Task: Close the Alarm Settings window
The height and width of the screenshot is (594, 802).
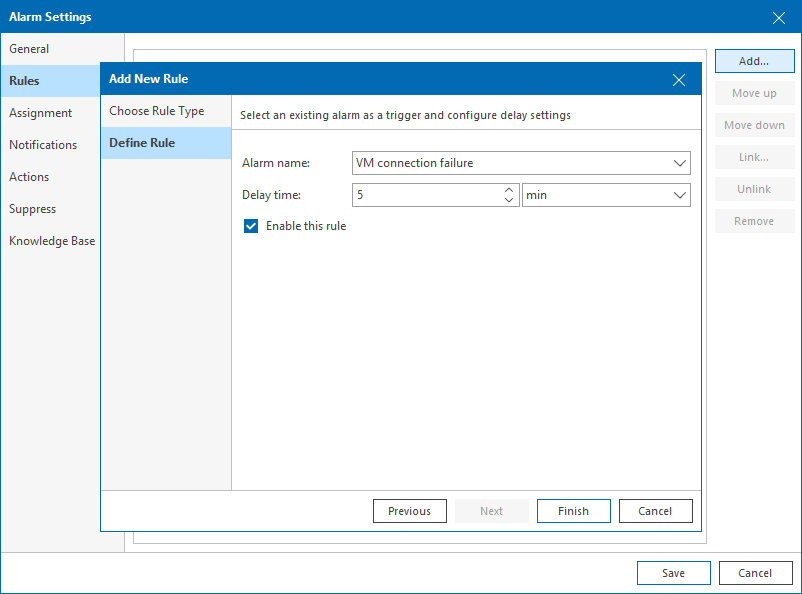Action: pyautogui.click(x=778, y=18)
